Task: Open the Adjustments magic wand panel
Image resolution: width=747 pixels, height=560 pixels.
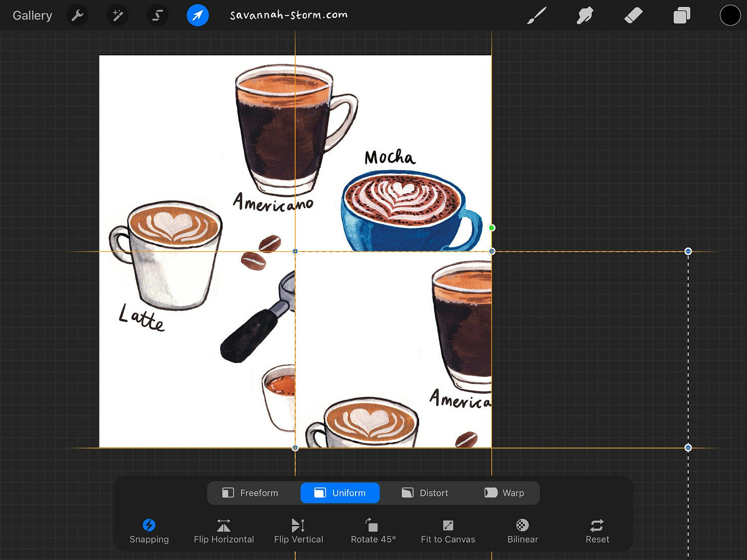Action: click(x=117, y=15)
